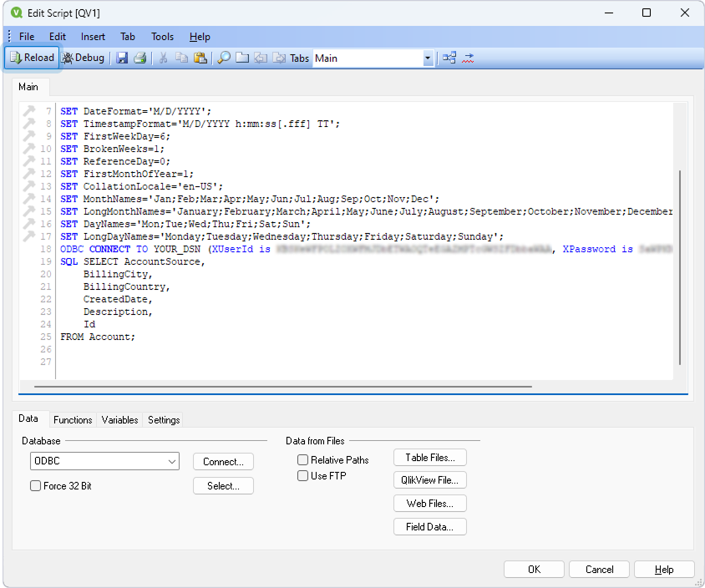Cut selected text with the scissors icon

pos(163,58)
